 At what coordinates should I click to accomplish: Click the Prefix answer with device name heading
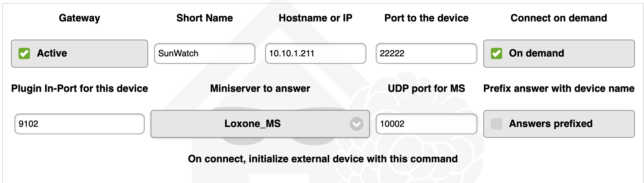(559, 88)
